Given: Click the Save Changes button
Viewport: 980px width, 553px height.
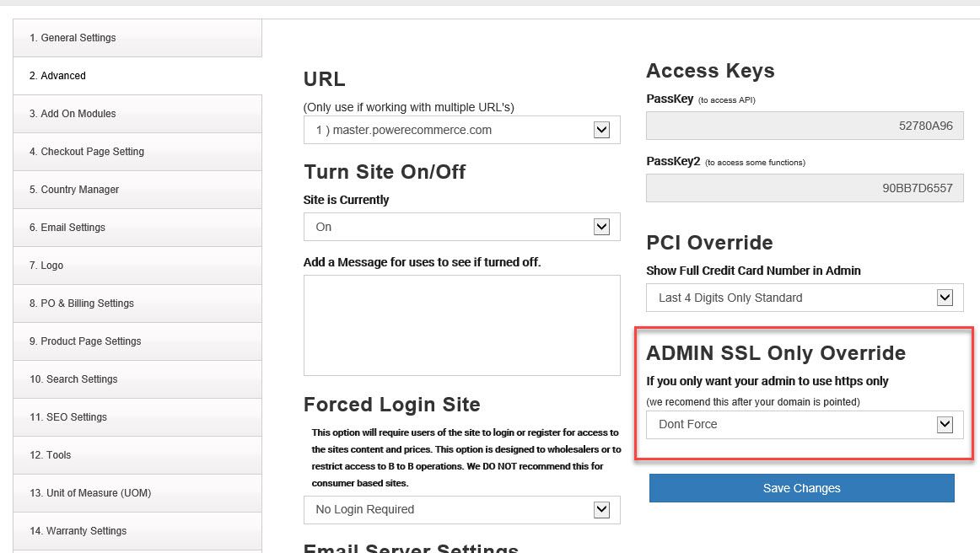Looking at the screenshot, I should (801, 488).
